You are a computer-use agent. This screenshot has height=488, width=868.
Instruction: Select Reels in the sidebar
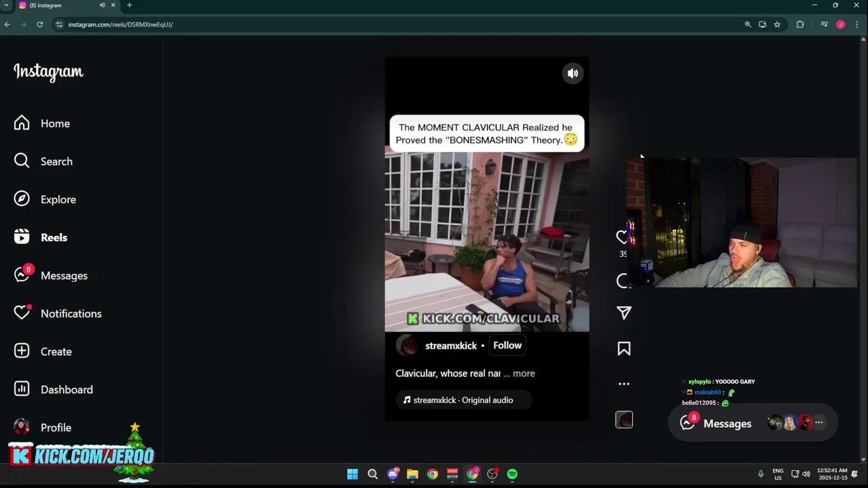(x=41, y=237)
